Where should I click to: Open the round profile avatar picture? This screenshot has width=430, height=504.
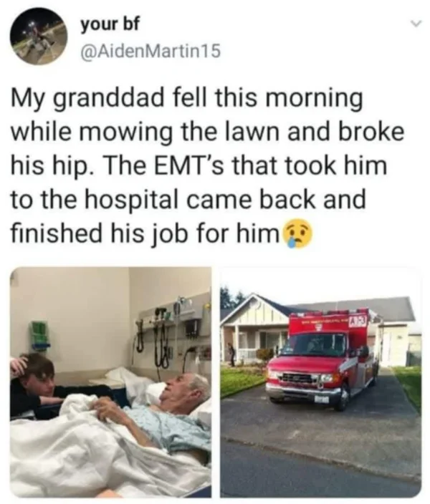point(38,37)
